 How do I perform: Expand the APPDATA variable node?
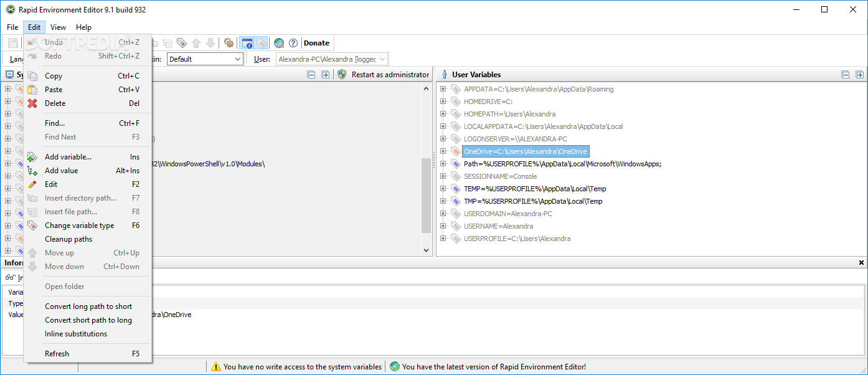pyautogui.click(x=443, y=89)
